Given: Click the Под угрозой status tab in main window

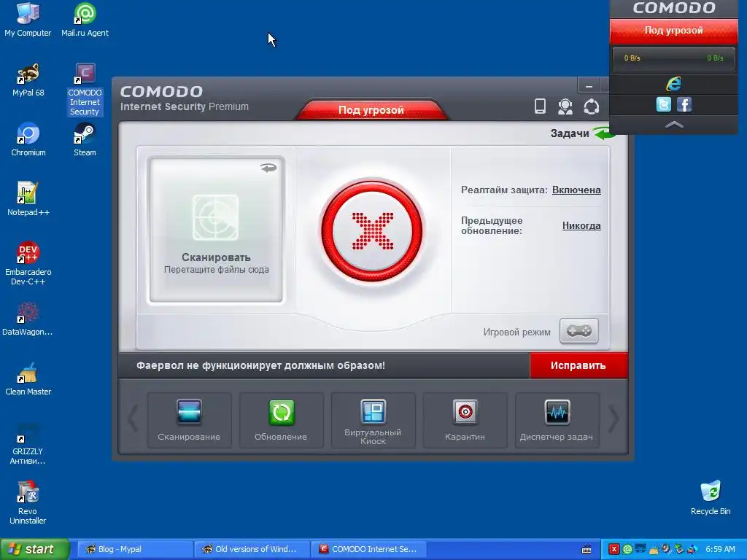Looking at the screenshot, I should click(371, 110).
